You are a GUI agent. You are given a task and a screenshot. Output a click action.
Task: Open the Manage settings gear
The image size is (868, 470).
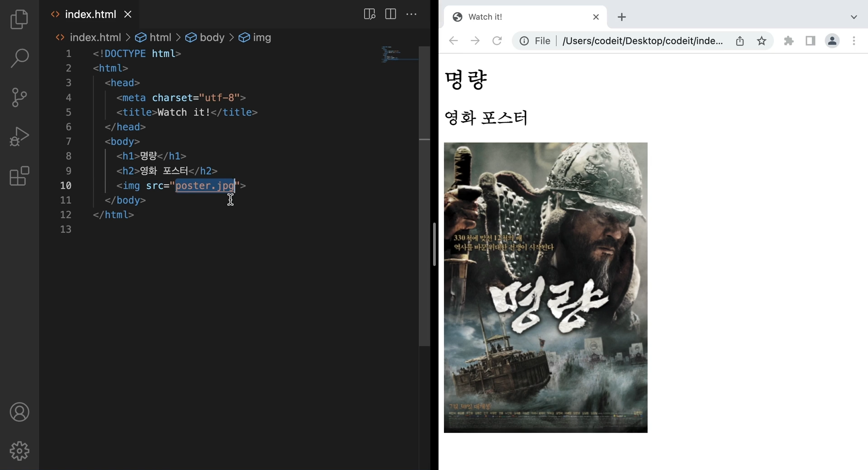19,451
